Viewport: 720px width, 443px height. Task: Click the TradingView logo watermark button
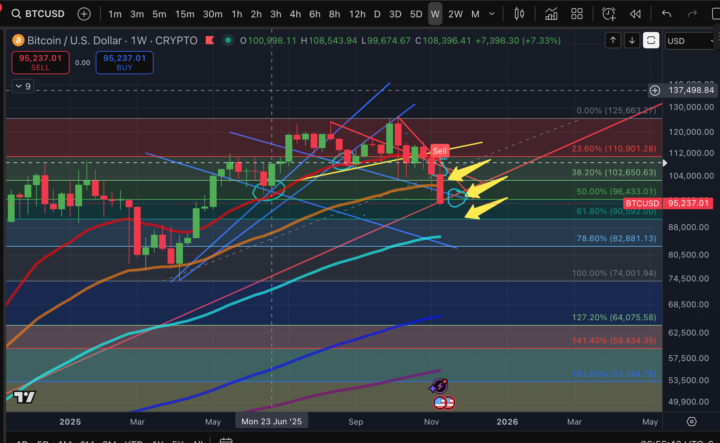[x=24, y=397]
